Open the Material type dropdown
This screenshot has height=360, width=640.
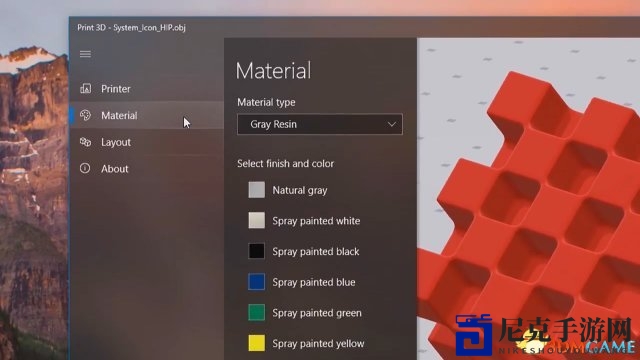coord(320,124)
